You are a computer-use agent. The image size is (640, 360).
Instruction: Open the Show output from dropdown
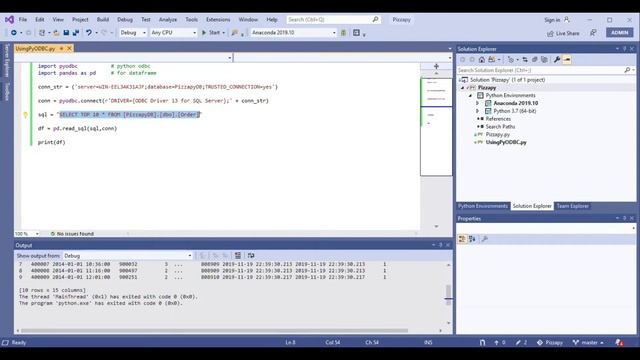click(127, 256)
